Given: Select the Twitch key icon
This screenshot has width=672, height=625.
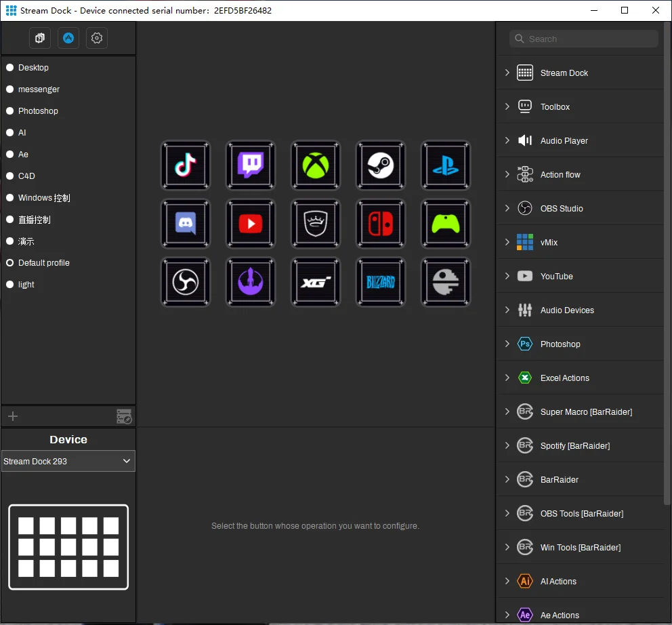Looking at the screenshot, I should [x=250, y=165].
